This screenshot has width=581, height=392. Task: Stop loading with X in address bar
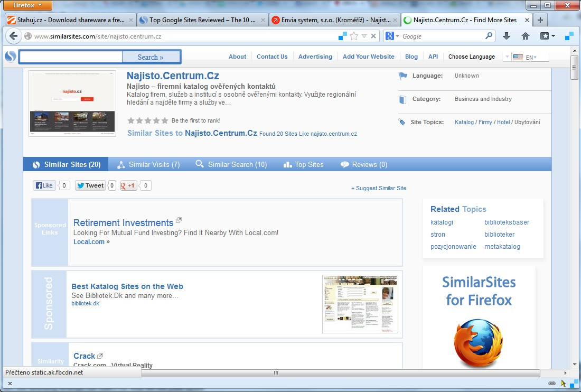click(373, 36)
